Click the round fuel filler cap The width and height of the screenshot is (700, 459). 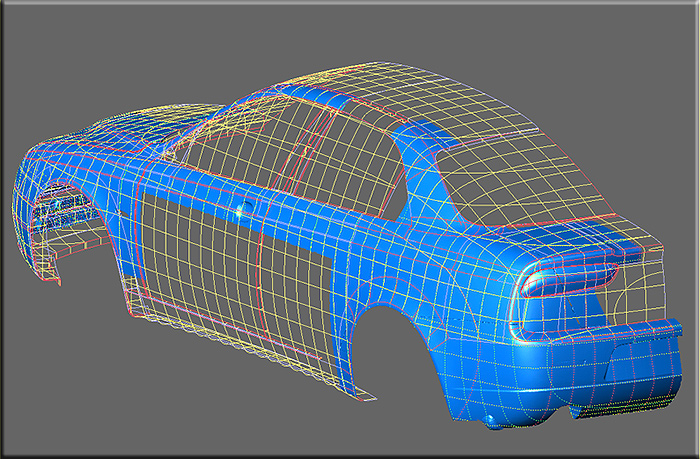[245, 207]
